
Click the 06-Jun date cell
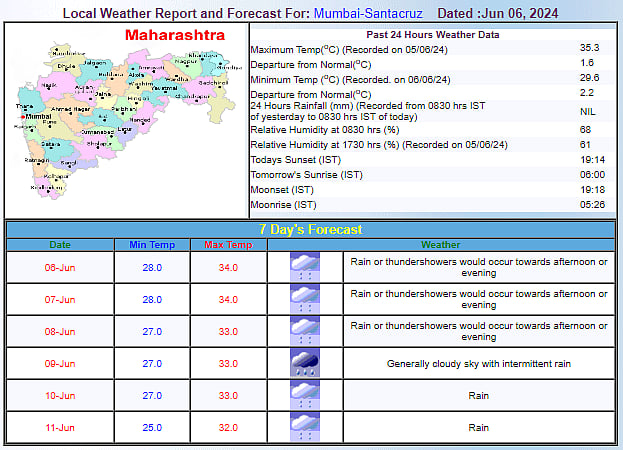click(60, 267)
